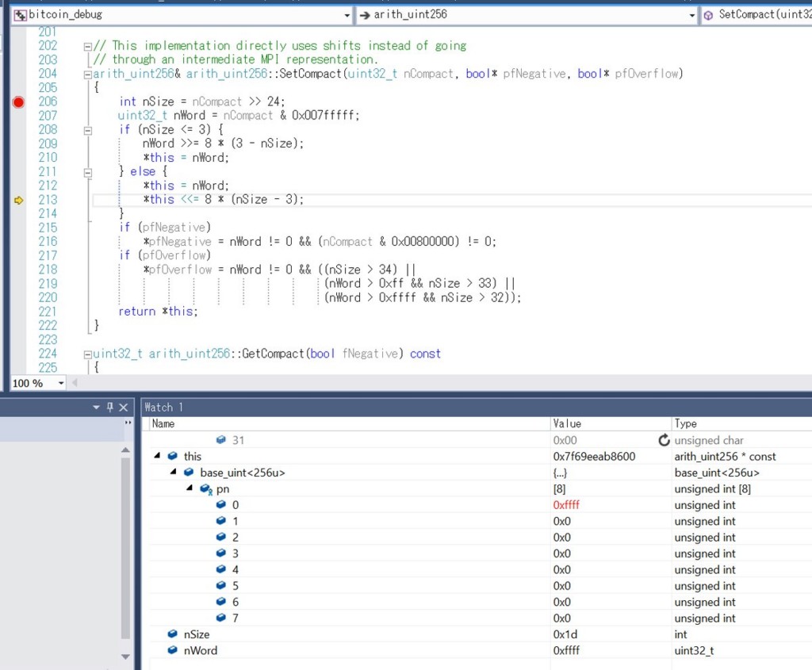Select the 'this' variable icon in Watch
The width and height of the screenshot is (812, 670).
click(173, 456)
